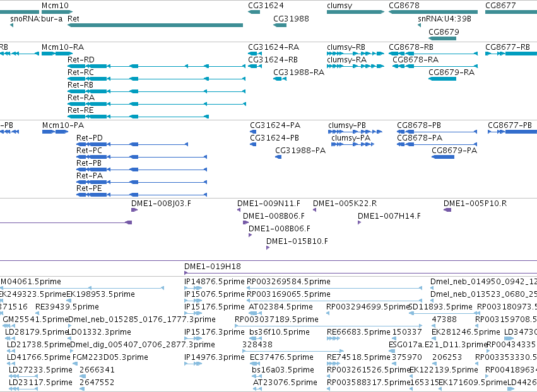The image size is (537, 392).
Task: Click the CG8679-PA protein label
Action: [454, 151]
